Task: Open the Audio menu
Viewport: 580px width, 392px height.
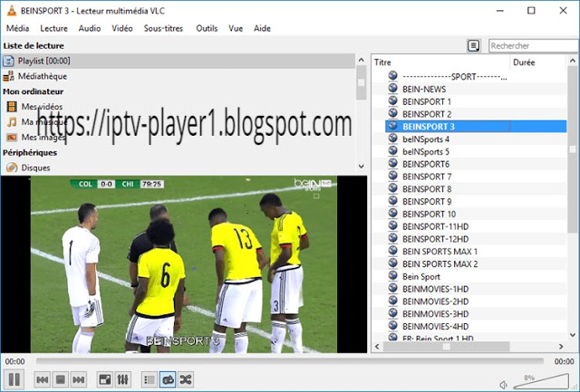Action: [90, 28]
